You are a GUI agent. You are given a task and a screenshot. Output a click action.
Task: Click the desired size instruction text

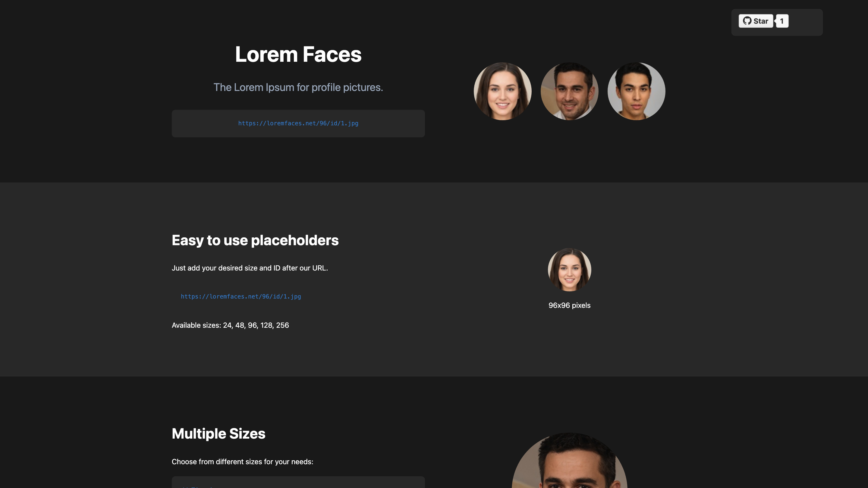tap(250, 268)
